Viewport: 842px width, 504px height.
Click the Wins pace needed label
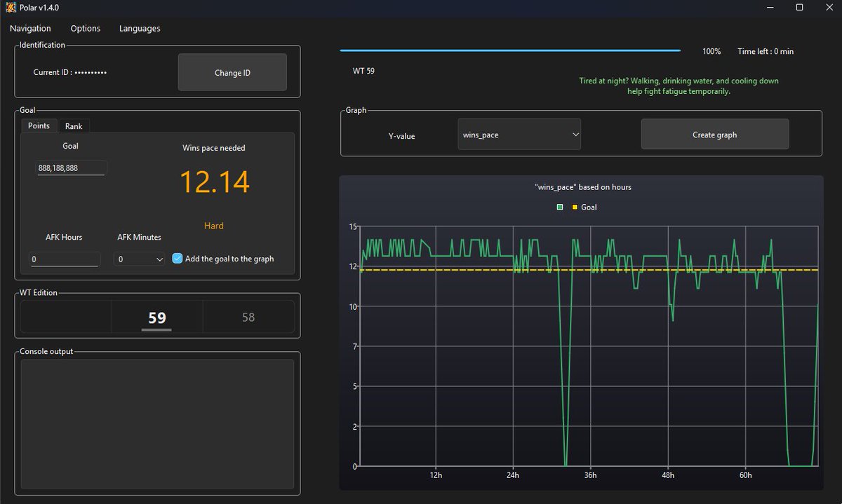point(214,148)
